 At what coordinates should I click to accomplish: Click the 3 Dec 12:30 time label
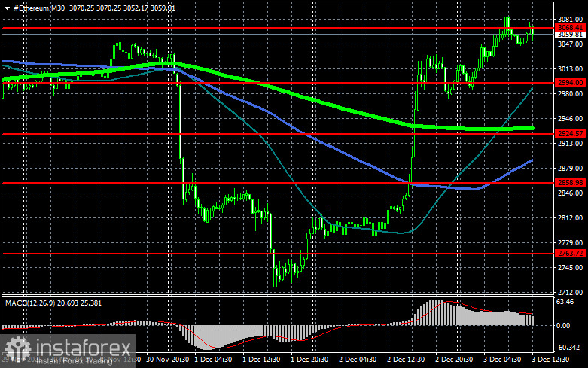click(550, 360)
